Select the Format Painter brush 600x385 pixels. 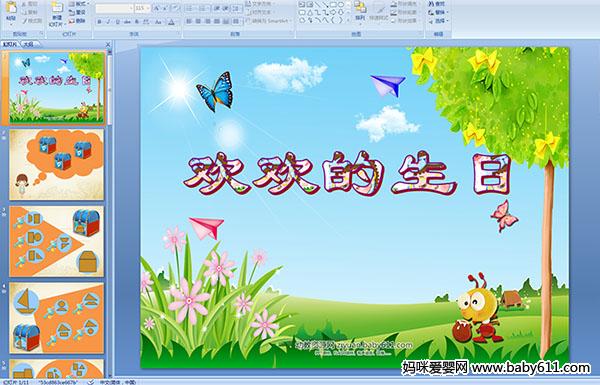24,21
